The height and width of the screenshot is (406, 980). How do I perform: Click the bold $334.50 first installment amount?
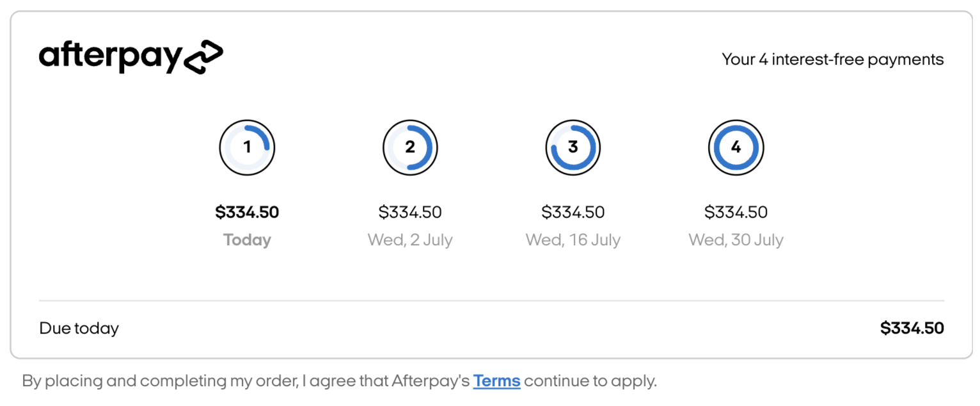pyautogui.click(x=247, y=211)
